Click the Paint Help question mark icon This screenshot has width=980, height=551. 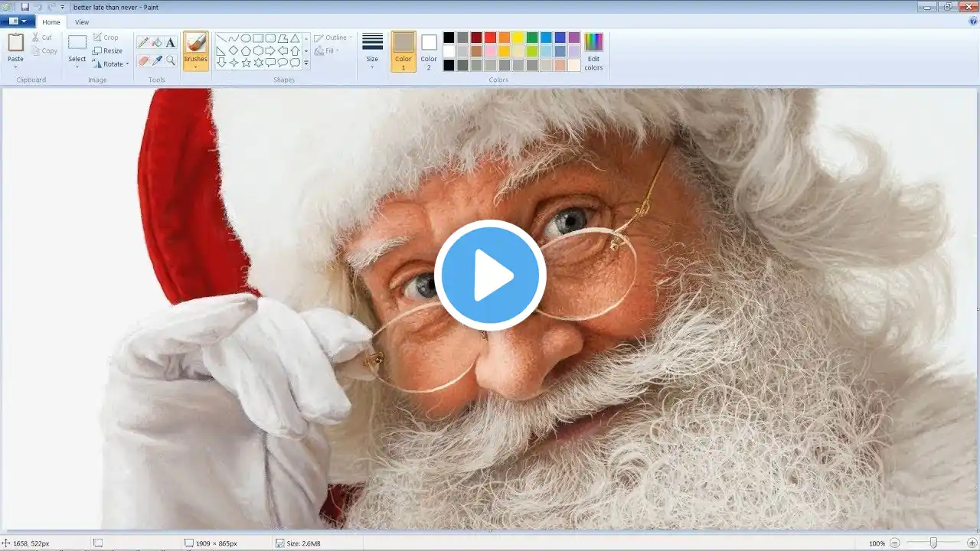972,21
